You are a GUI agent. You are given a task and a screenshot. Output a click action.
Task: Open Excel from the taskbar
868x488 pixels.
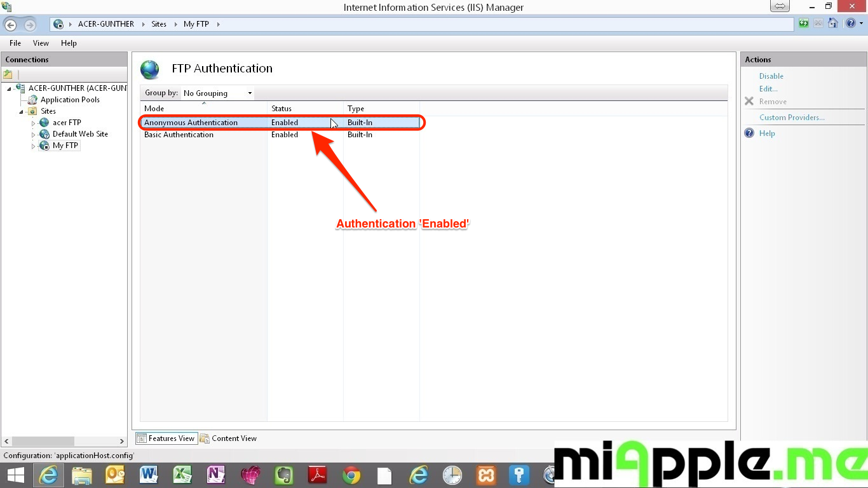click(182, 475)
